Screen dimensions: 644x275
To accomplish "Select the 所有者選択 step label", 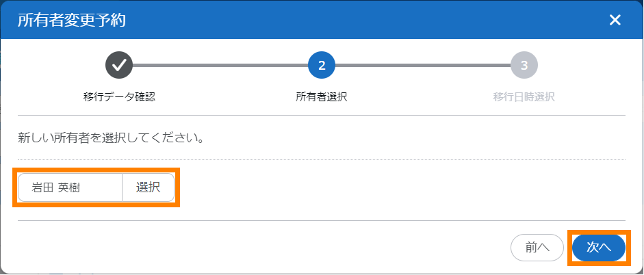I will 322,96.
